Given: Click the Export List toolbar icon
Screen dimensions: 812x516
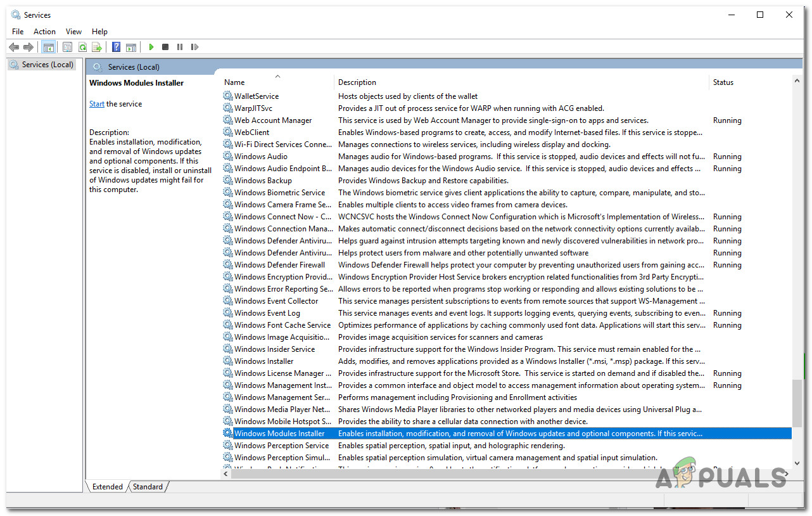Looking at the screenshot, I should [97, 47].
